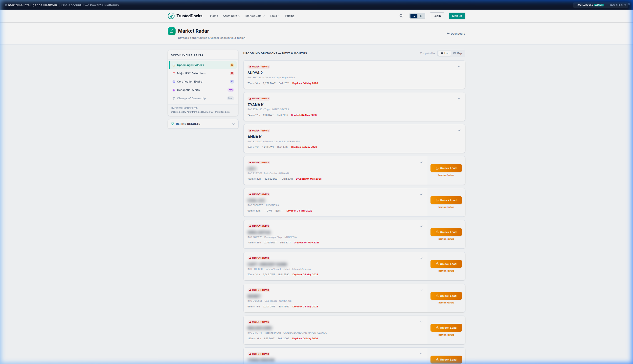Open the Pricing page
The image size is (633, 364).
coord(290,16)
